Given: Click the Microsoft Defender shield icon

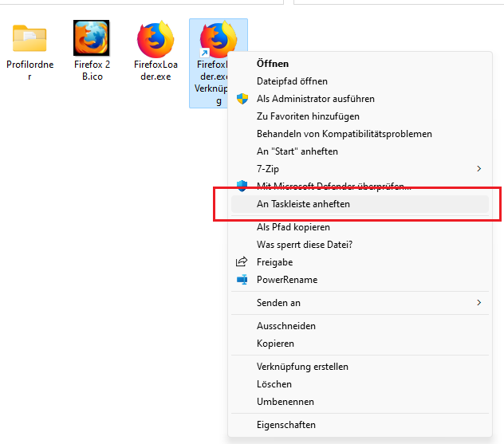Looking at the screenshot, I should pyautogui.click(x=242, y=186).
